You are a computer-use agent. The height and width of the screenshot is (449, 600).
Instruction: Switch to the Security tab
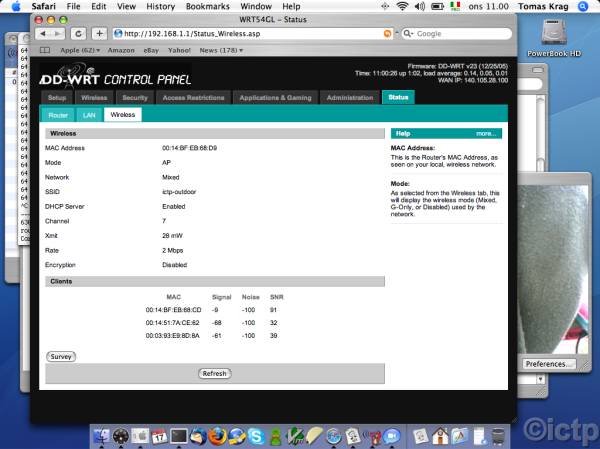click(135, 98)
